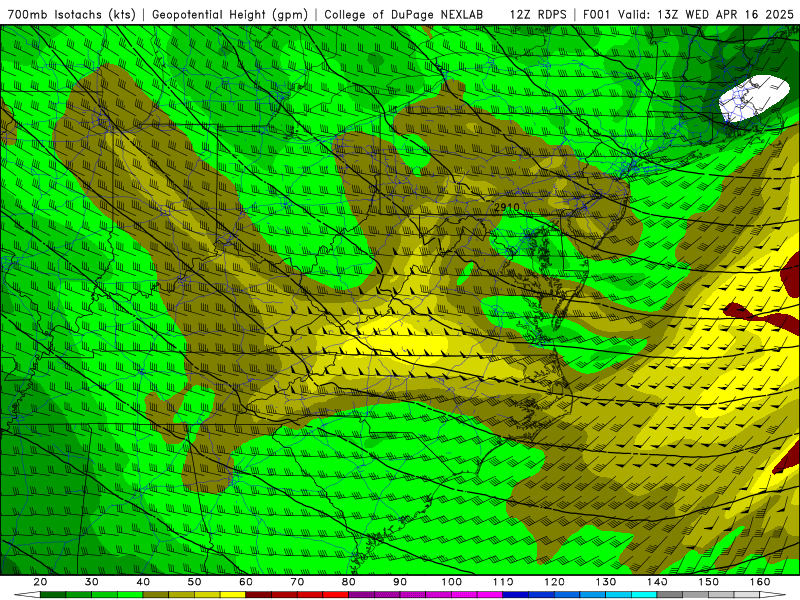
Task: Click the "Valid: 13Z WED APR 16 2025" text
Action: click(x=706, y=15)
